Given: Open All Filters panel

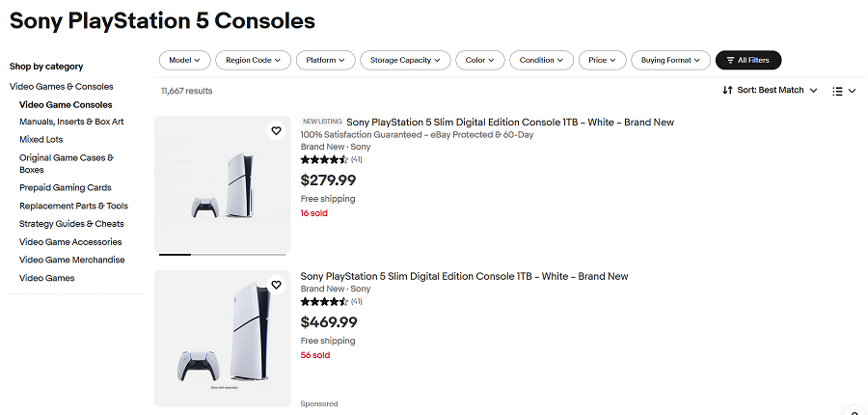Looking at the screenshot, I should tap(747, 60).
